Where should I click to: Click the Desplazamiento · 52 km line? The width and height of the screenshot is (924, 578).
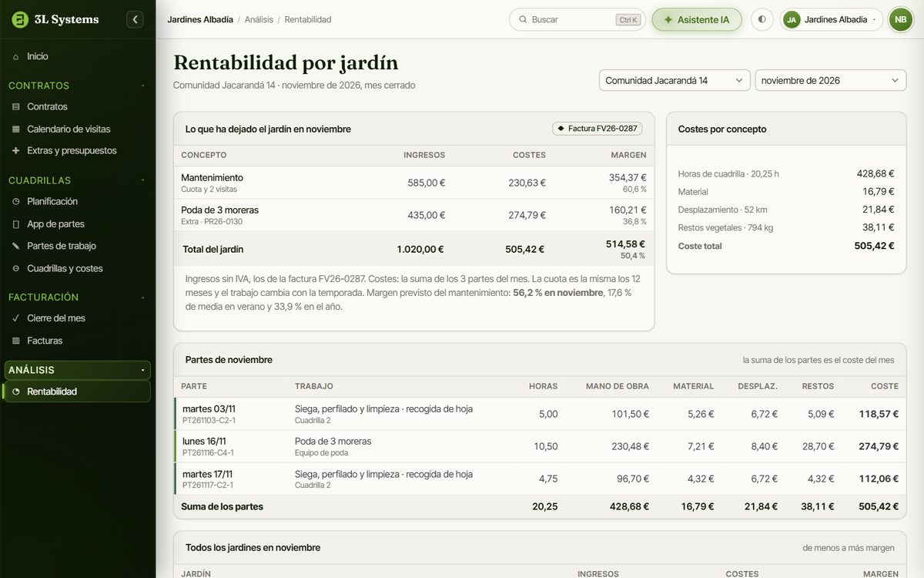coord(786,210)
